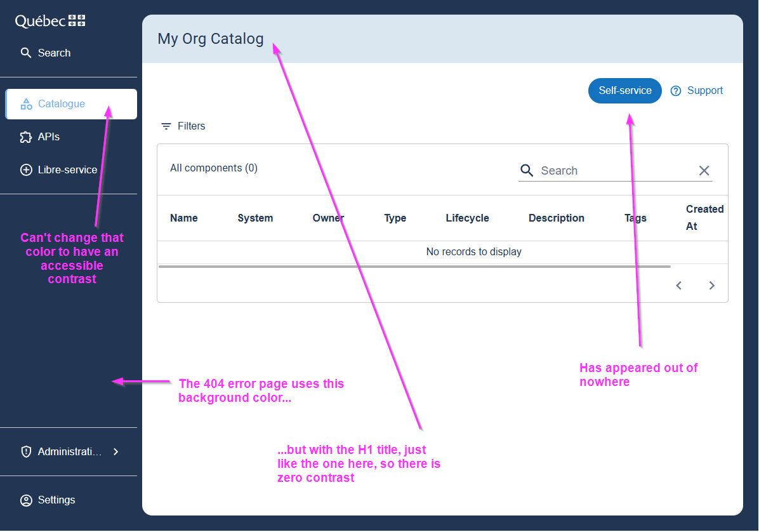
Task: Click the table horizontal scrollbar
Action: tap(414, 267)
